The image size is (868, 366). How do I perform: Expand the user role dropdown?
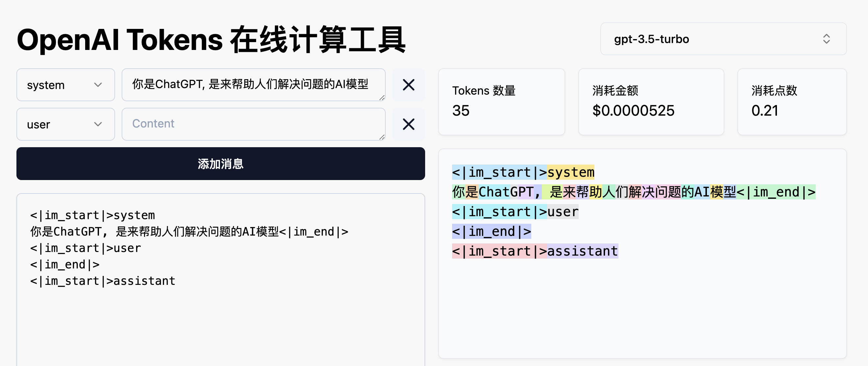[x=65, y=124]
